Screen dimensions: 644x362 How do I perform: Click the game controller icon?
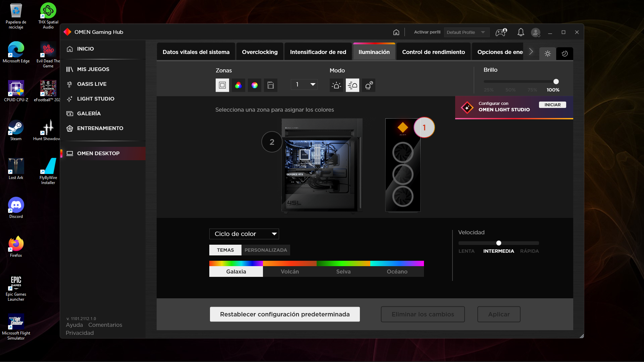[501, 32]
